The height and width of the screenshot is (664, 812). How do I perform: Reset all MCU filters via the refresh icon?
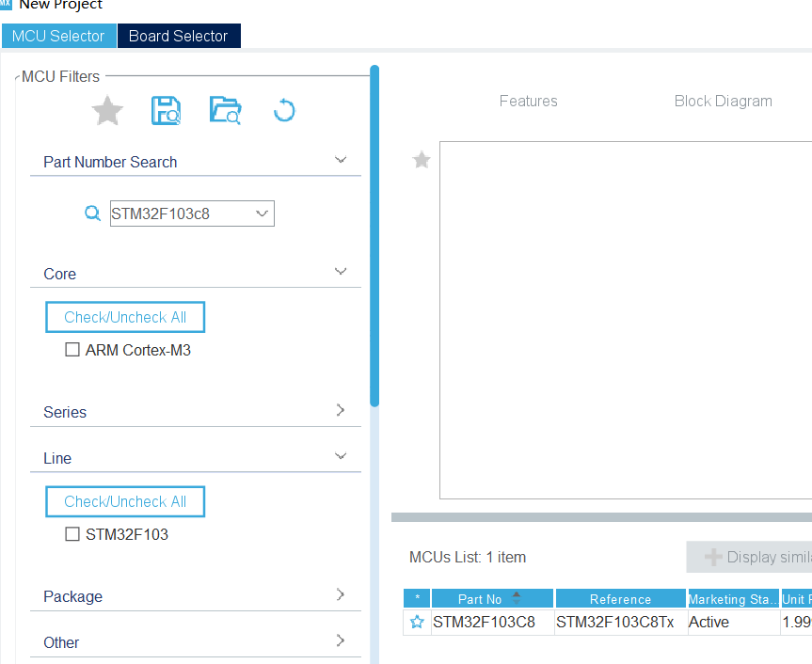[x=284, y=110]
